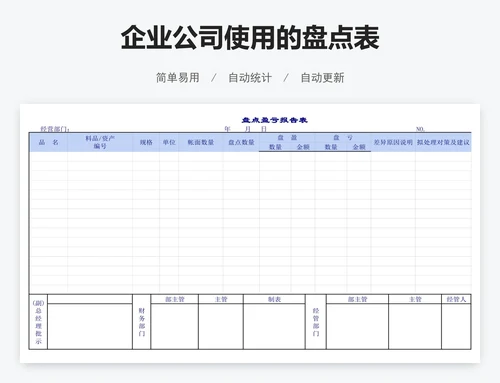Click the title 企业公司使用的盘点表
The height and width of the screenshot is (383, 500).
point(250,37)
